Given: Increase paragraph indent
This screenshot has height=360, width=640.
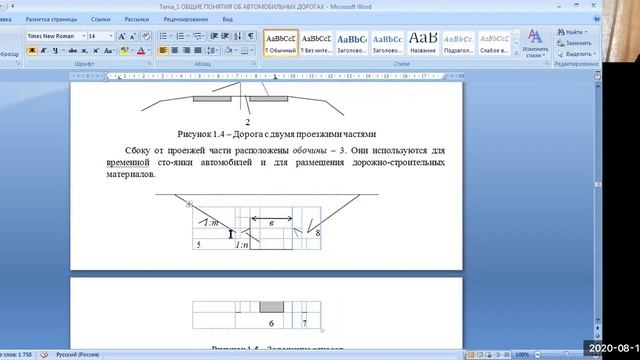Looking at the screenshot, I should pyautogui.click(x=225, y=36).
